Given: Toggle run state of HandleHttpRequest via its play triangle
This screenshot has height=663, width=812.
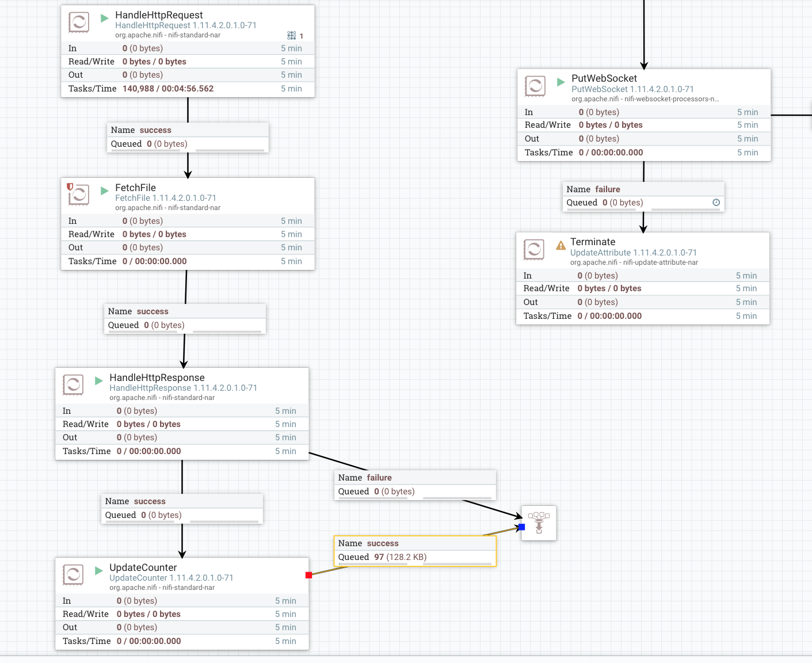Looking at the screenshot, I should (x=104, y=18).
